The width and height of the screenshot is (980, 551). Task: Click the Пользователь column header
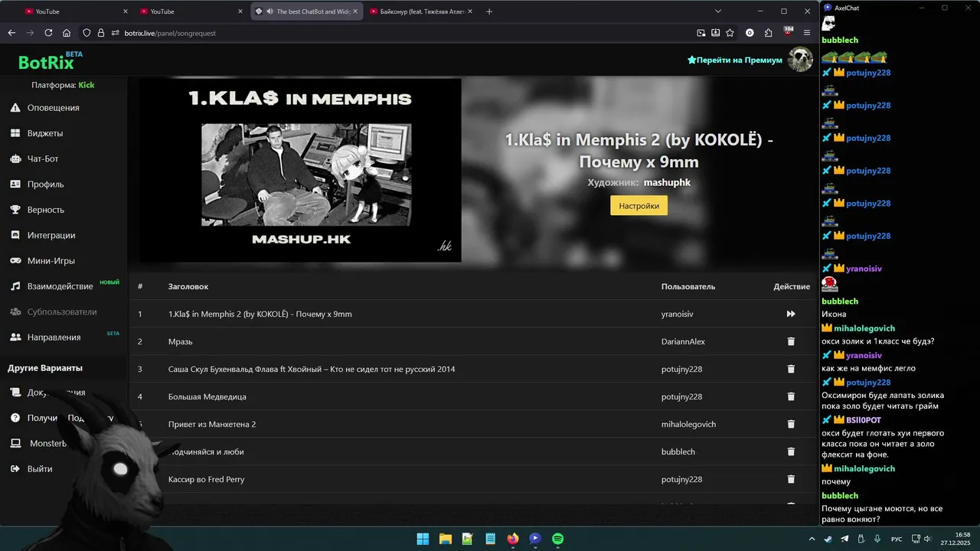(x=688, y=286)
